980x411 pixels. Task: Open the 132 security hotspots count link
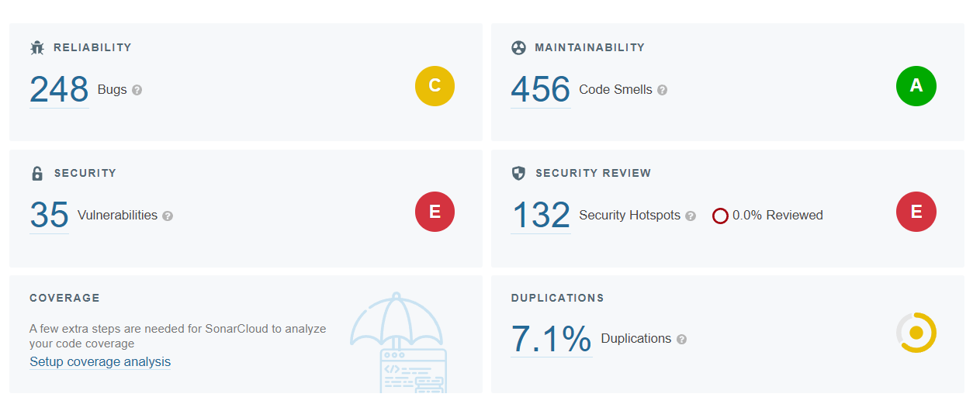(541, 215)
